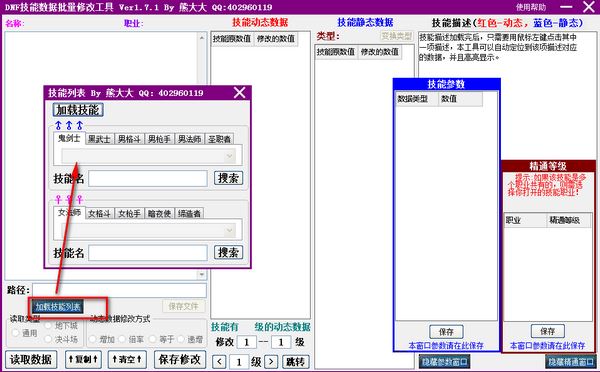Click the 数据类型 column header
Screen dimensions: 600x372
point(417,99)
